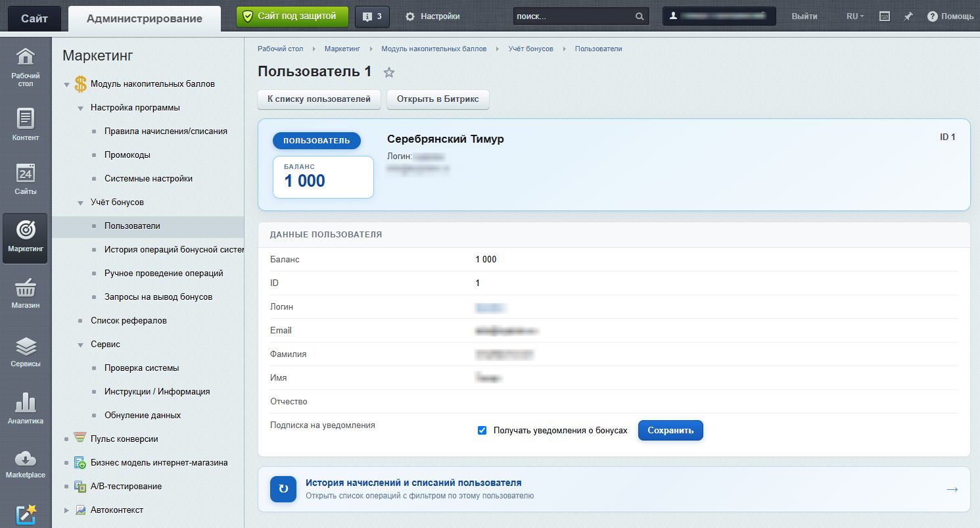
Task: Select the Маркетинг target icon
Action: (x=25, y=238)
